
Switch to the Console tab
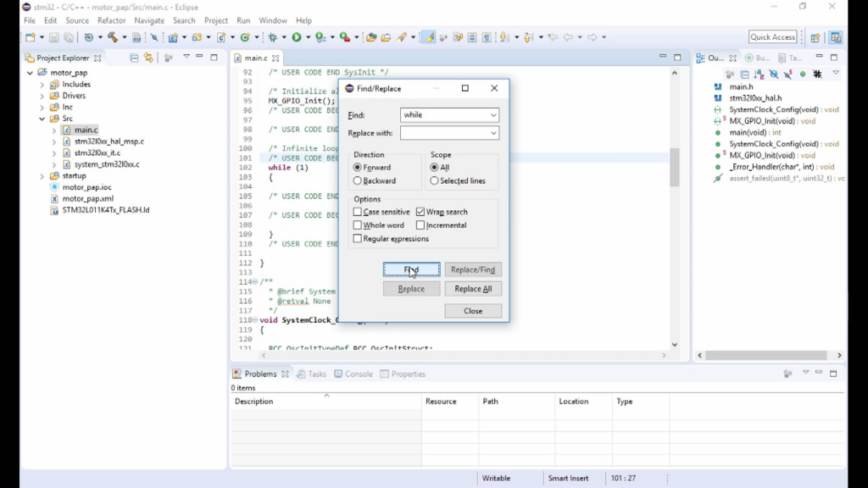pos(353,374)
